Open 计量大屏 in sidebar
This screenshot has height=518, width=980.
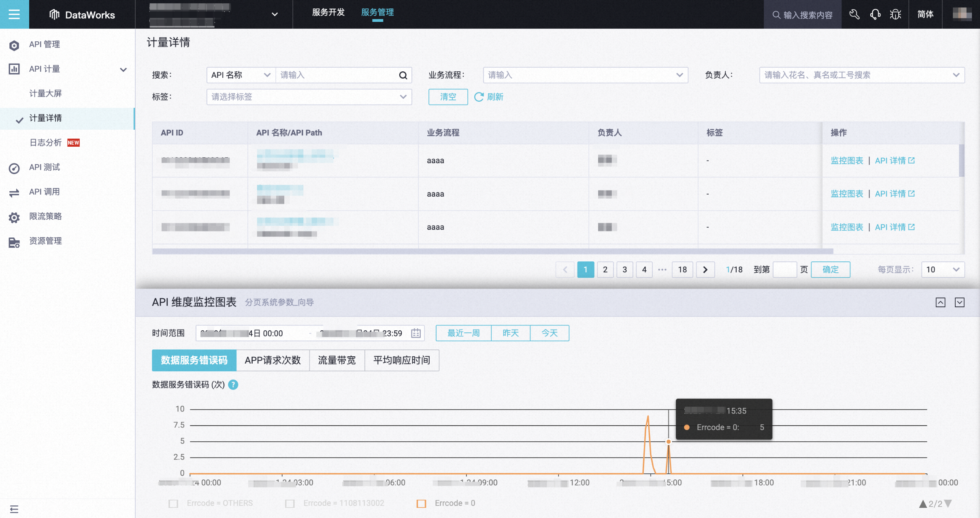pyautogui.click(x=45, y=94)
